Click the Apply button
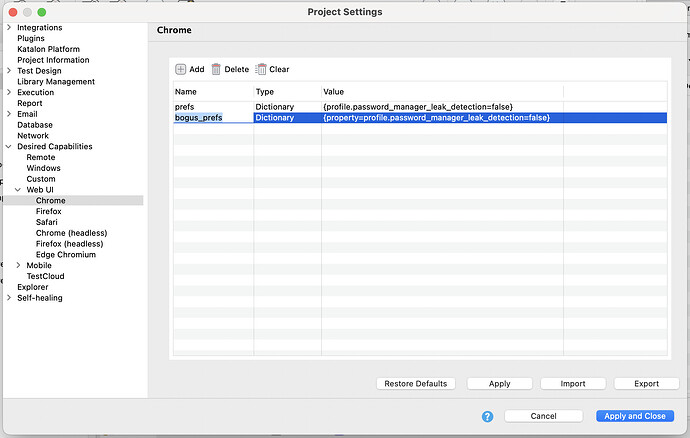This screenshot has height=438, width=690. click(499, 383)
